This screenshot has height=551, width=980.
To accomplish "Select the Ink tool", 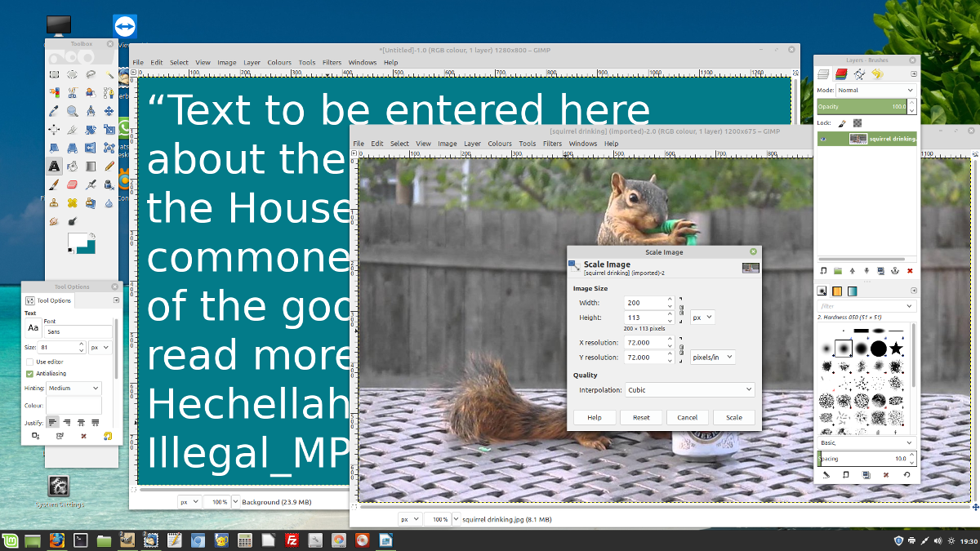I will (109, 184).
